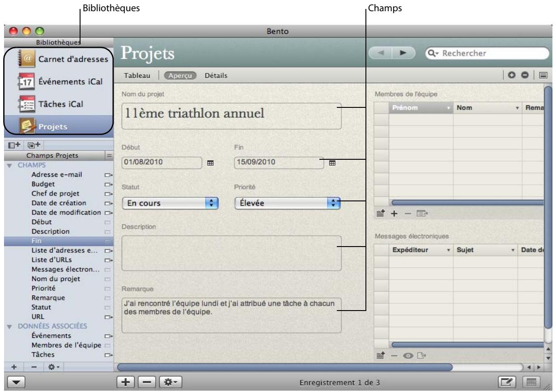Switch to the Aperçu view
Viewport: 556px width, 392px height.
(181, 76)
